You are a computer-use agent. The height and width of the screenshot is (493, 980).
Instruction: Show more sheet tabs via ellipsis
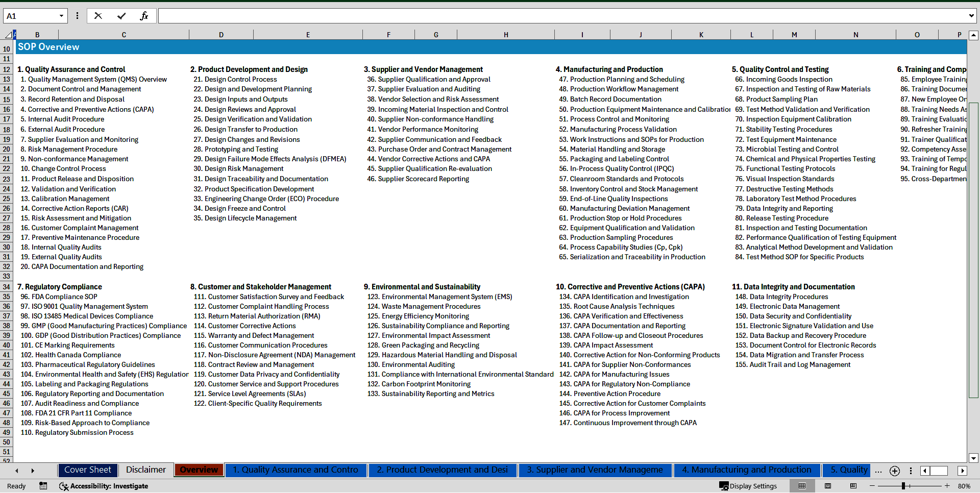878,471
